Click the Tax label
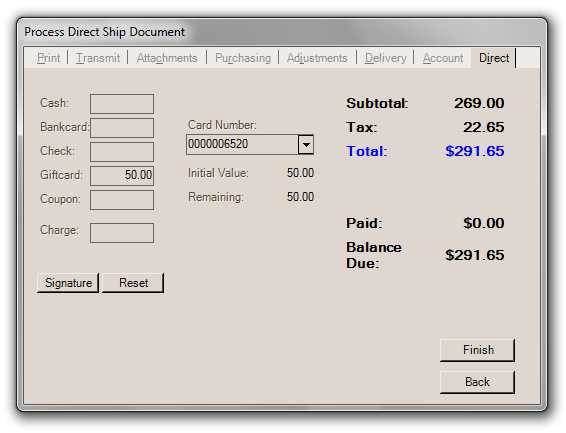566x433 pixels. click(361, 127)
